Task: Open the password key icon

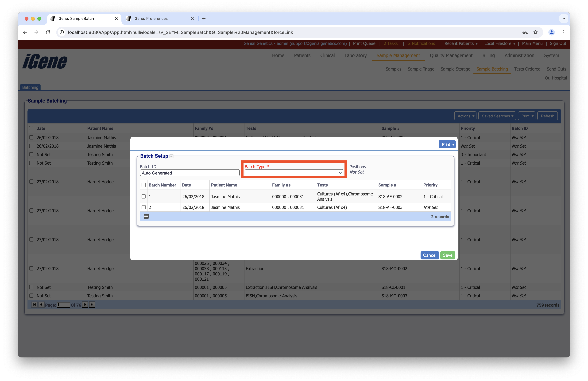Action: 525,32
